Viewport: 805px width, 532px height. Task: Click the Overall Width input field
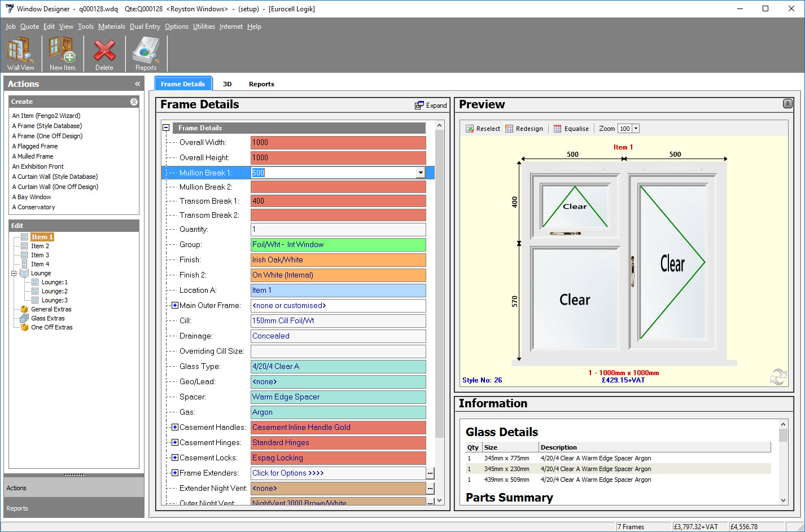pos(338,143)
